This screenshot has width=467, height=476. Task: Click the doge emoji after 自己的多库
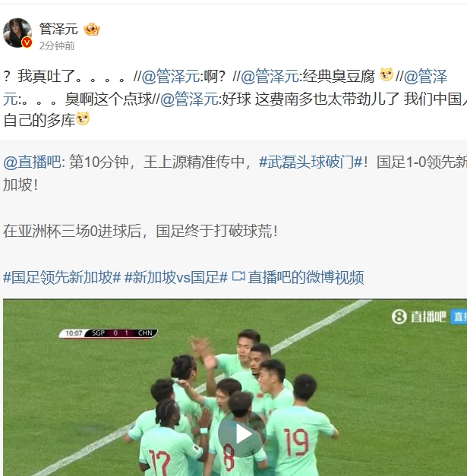[83, 118]
